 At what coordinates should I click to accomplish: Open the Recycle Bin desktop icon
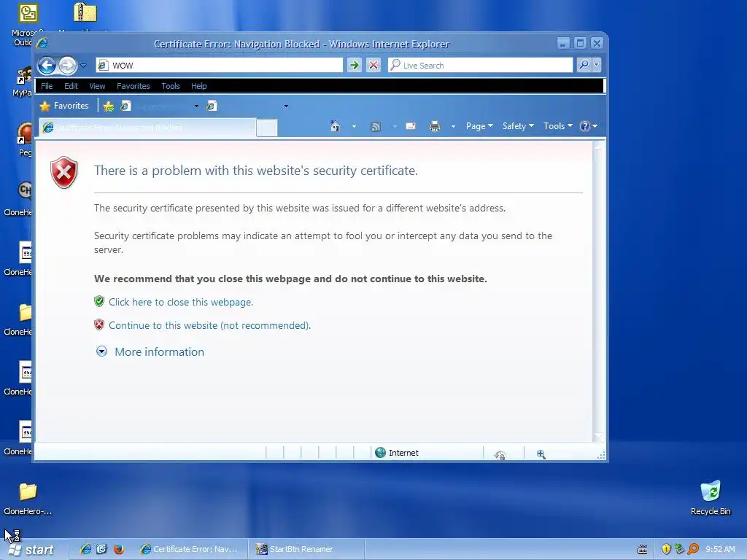click(711, 497)
